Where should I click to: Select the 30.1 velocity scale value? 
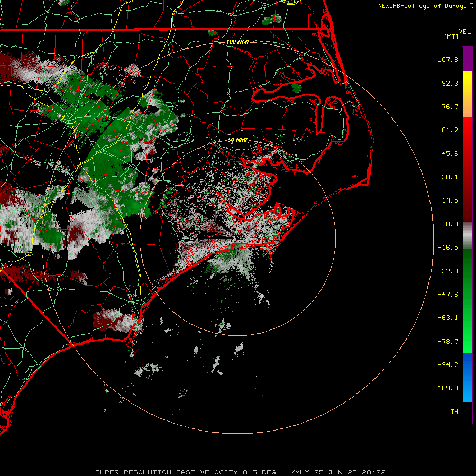click(x=450, y=177)
